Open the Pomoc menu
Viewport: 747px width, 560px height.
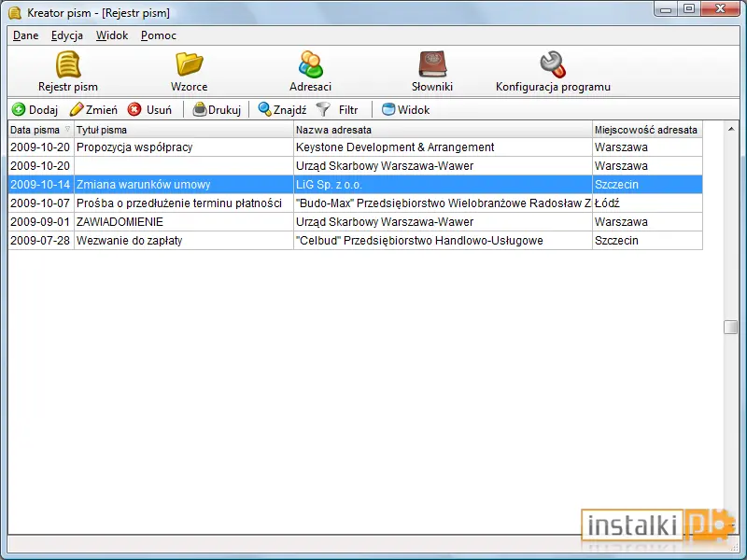coord(159,35)
